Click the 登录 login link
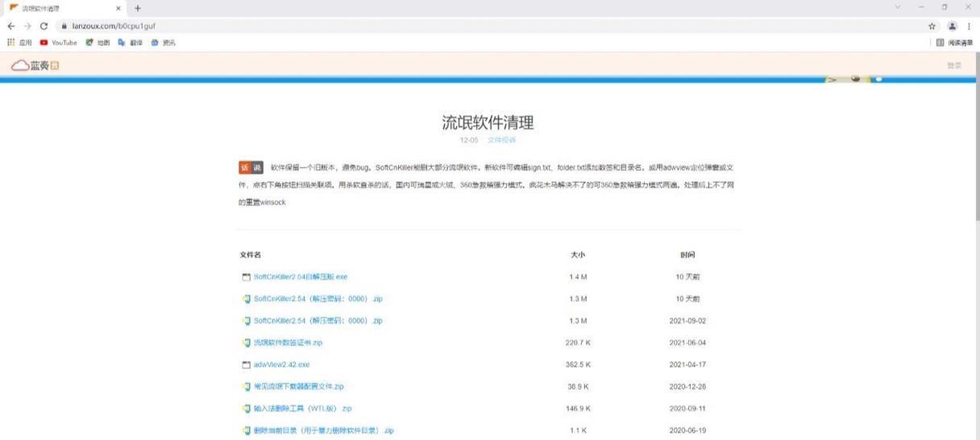Screen dimensions: 980x440 (954, 65)
